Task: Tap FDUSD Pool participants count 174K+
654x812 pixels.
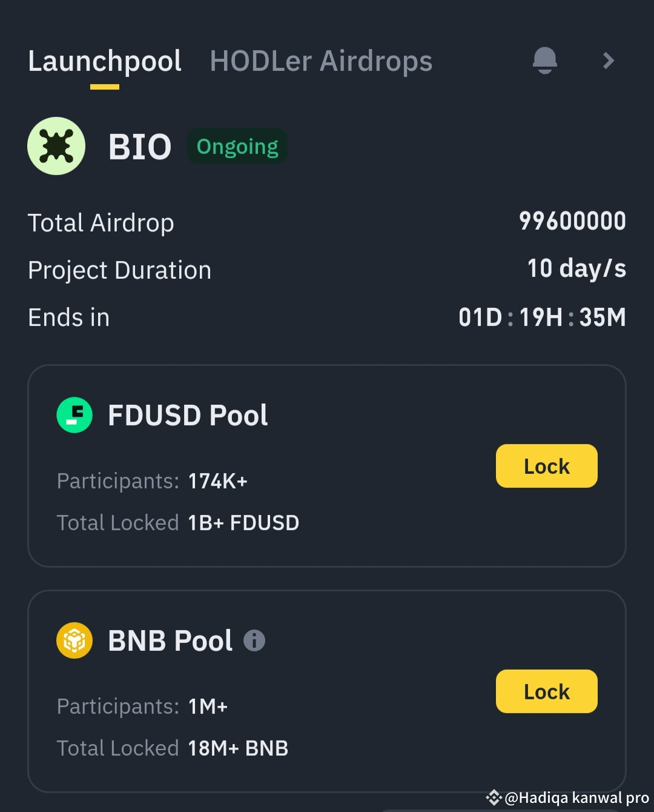Action: pyautogui.click(x=218, y=481)
